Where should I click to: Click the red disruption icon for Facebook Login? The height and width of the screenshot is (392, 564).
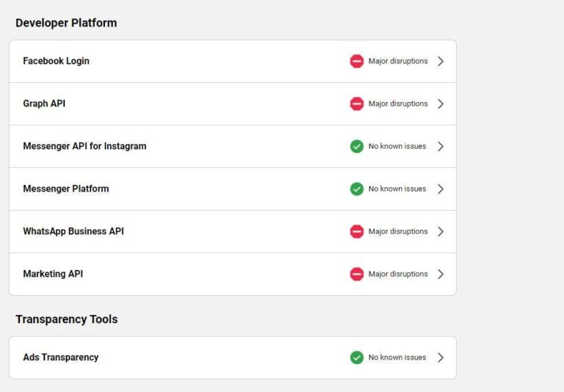click(357, 61)
